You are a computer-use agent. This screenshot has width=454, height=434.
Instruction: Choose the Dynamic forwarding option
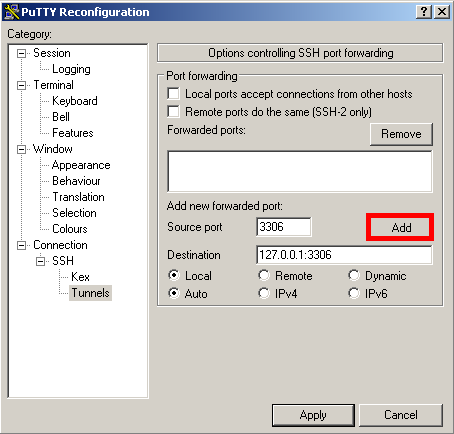[354, 275]
